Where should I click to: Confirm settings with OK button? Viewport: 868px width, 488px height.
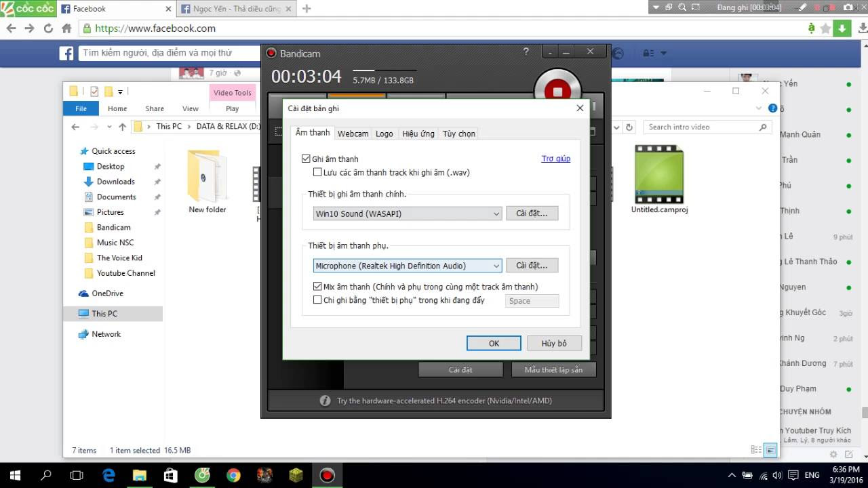tap(494, 343)
